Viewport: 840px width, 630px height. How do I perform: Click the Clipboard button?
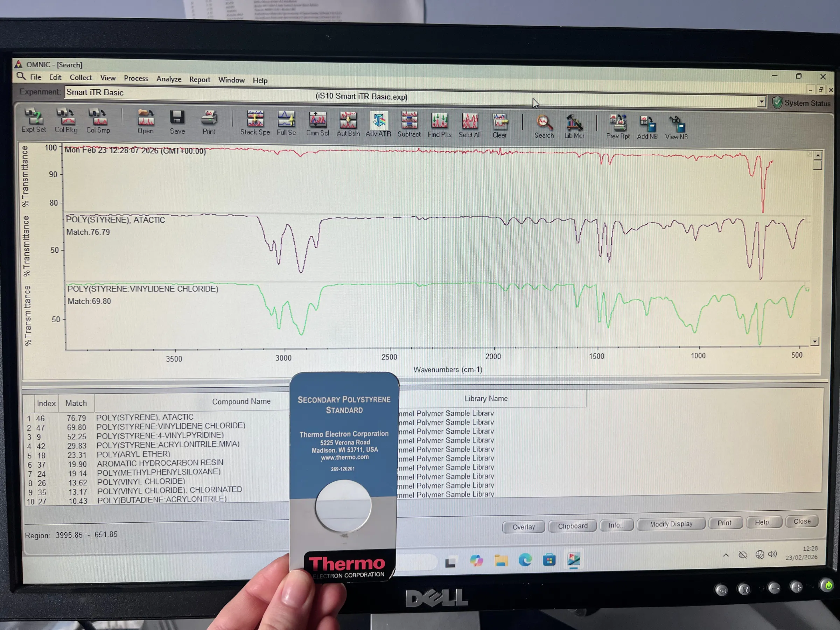[572, 526]
